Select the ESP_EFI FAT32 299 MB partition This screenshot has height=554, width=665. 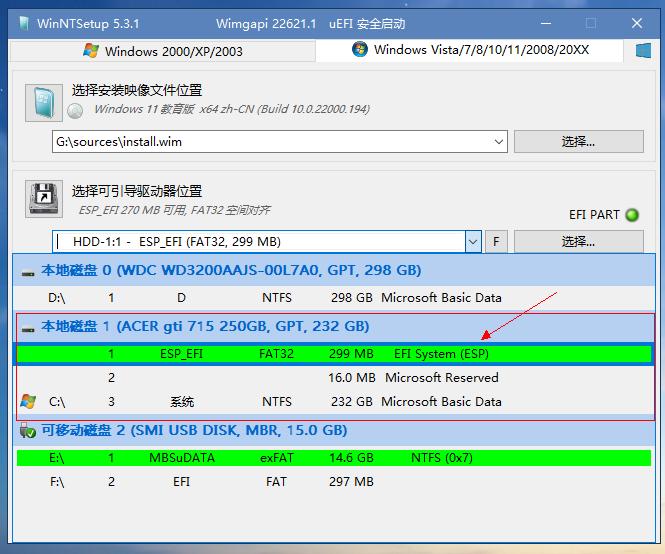(334, 354)
